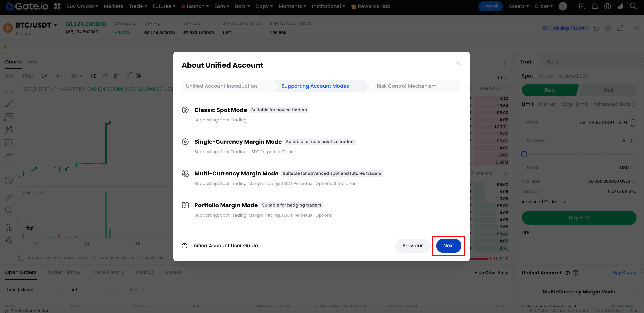Enable Hide Other Pairs checkbox

pos(469,273)
